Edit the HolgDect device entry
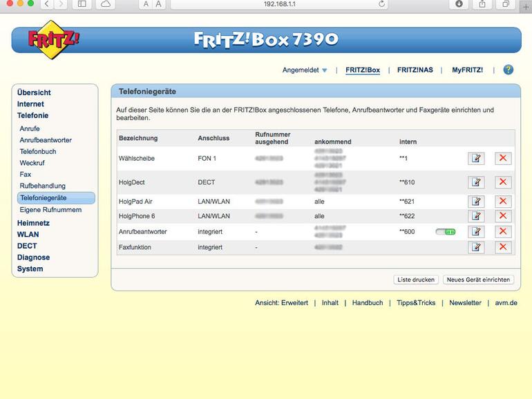 click(x=476, y=182)
